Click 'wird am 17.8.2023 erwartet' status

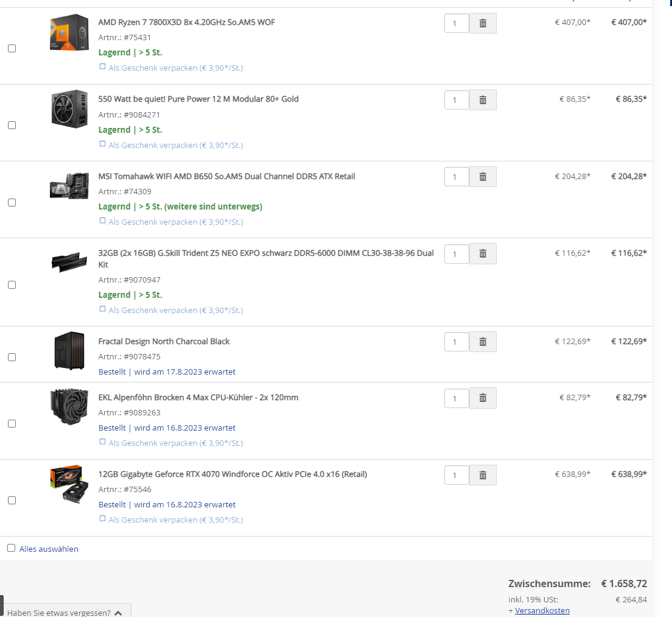pos(184,372)
